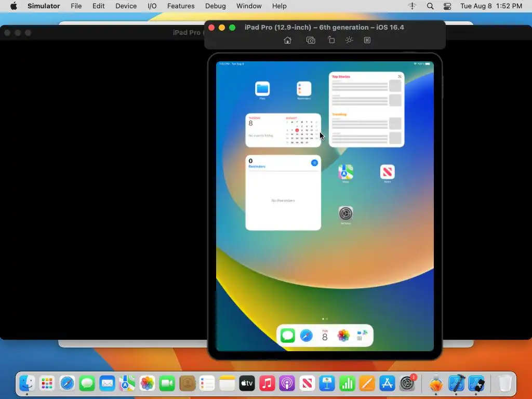
Task: Open the I/O menu
Action: (152, 6)
